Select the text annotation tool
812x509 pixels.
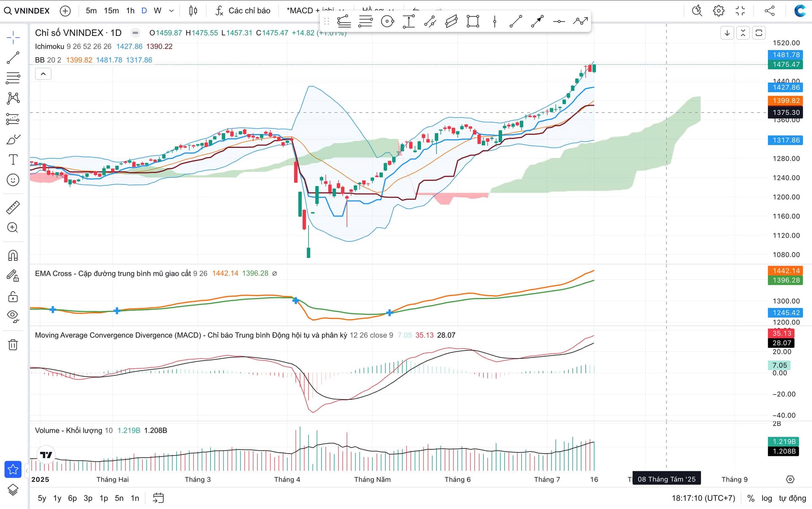tap(13, 160)
